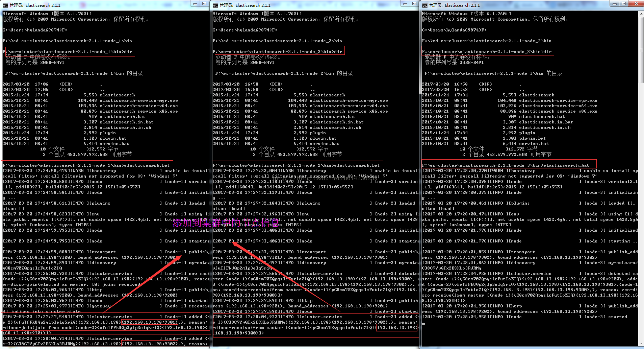The width and height of the screenshot is (644, 349).
Task: Click elasticsearch.in.sh in the right window listing
Action: point(545,127)
